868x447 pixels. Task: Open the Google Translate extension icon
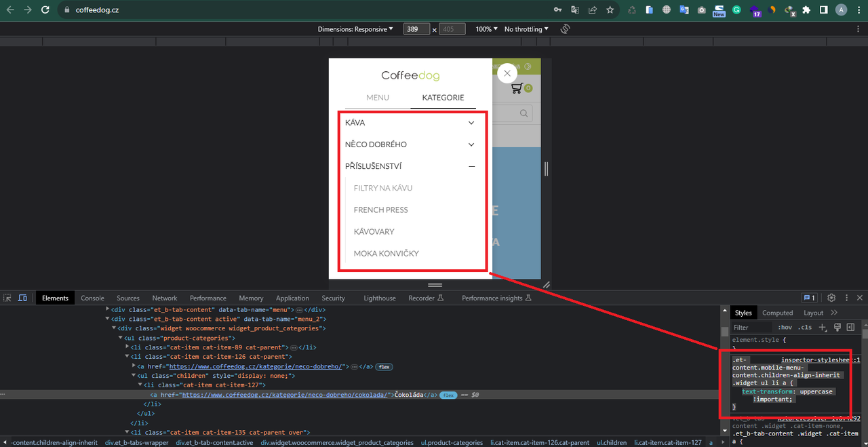[x=684, y=10]
